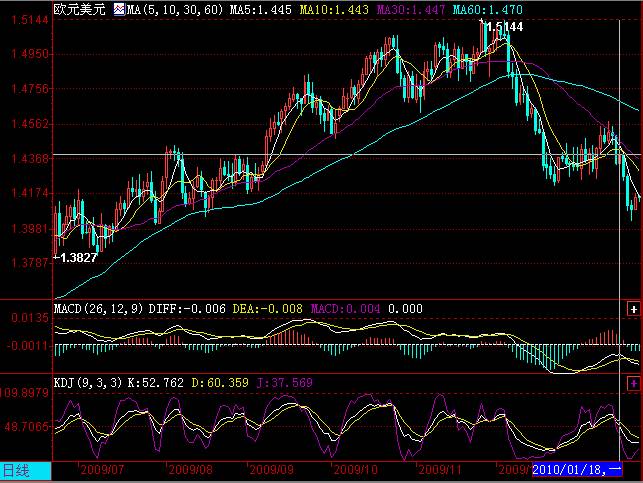Click the 1.4368 price axis label
This screenshot has height=483, width=643.
30,158
